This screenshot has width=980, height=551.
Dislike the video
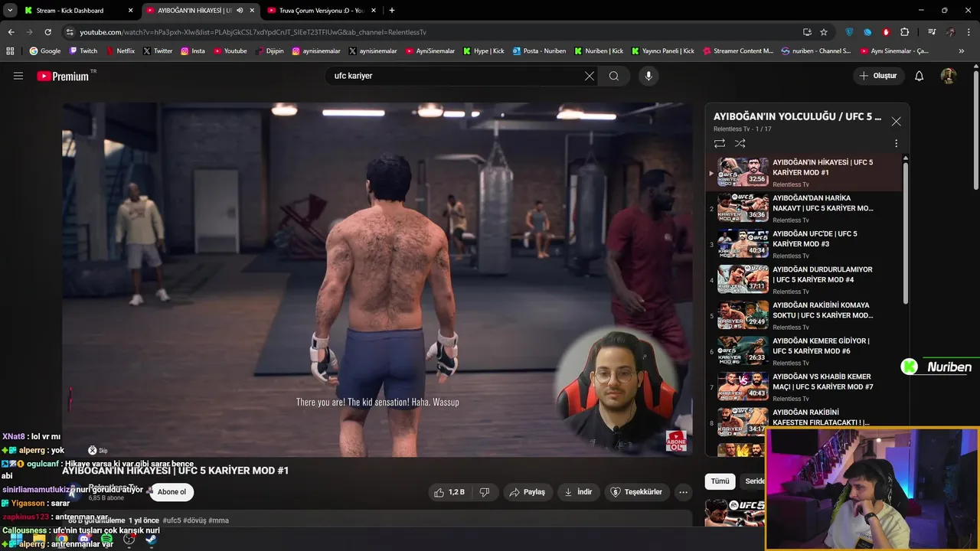point(485,492)
